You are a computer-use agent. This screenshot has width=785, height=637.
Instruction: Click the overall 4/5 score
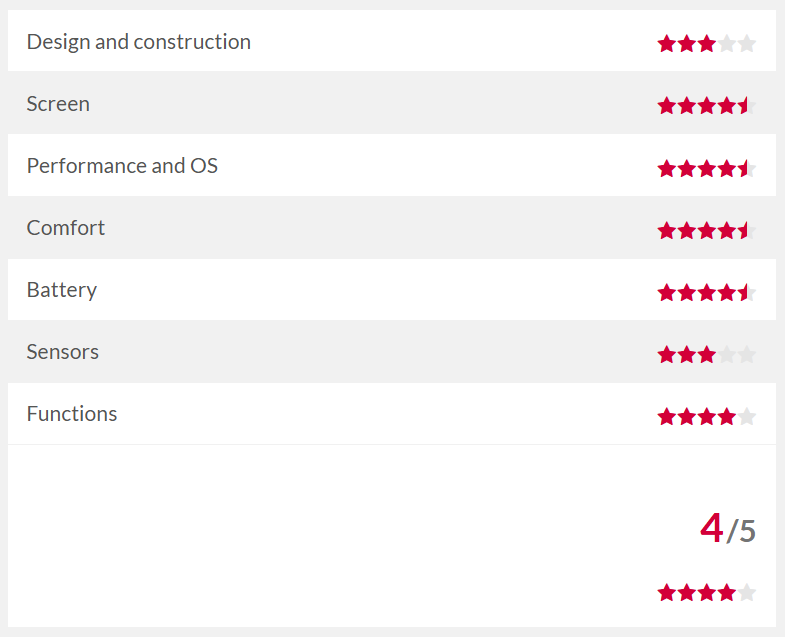tap(727, 529)
